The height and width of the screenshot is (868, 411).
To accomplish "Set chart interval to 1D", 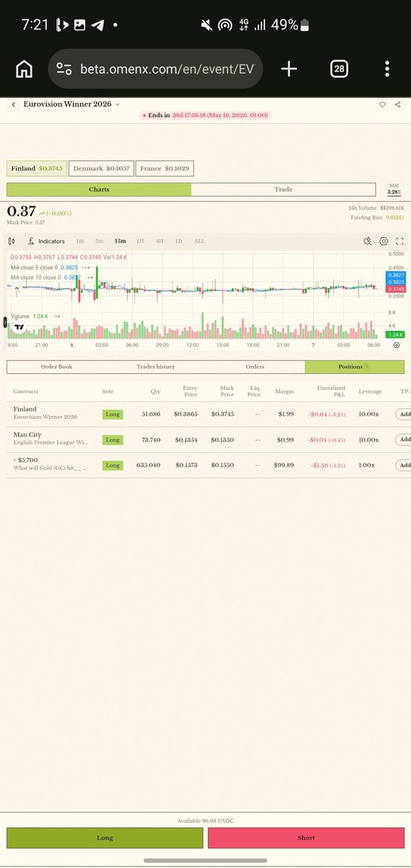I will click(179, 241).
